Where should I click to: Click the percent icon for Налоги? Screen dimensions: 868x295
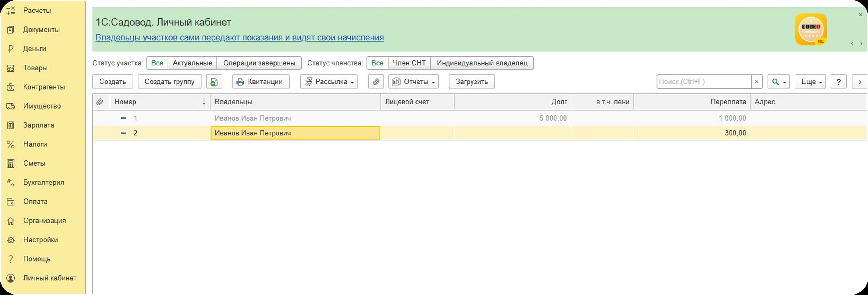coord(11,144)
